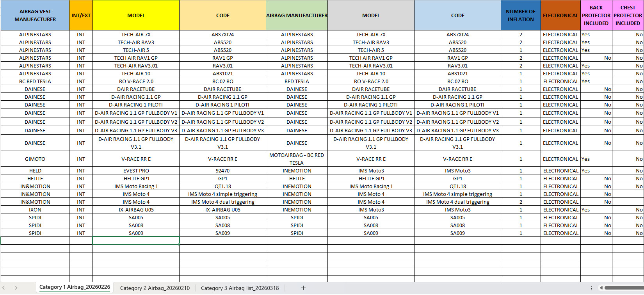Image resolution: width=644 pixels, height=295 pixels.
Task: Click the three-dot sheet tab options handle
Action: 592,288
